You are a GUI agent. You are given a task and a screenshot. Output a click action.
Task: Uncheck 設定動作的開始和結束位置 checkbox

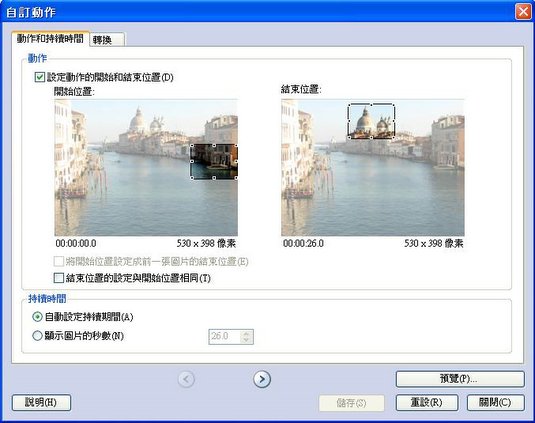pyautogui.click(x=40, y=77)
